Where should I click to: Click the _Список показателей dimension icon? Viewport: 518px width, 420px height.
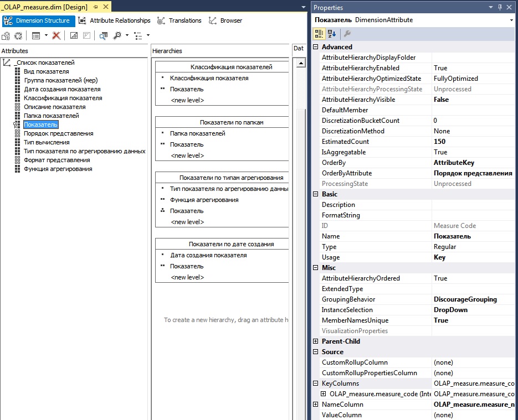[x=7, y=63]
